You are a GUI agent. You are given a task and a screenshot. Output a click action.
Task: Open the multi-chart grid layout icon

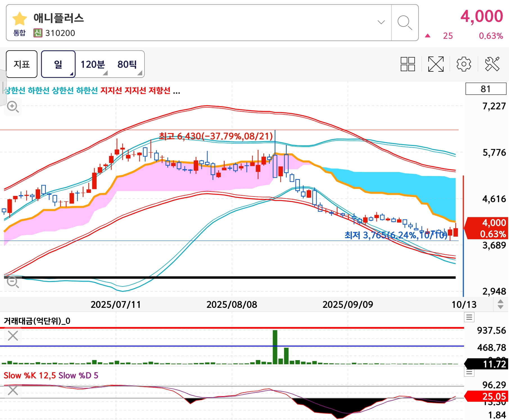coord(408,64)
